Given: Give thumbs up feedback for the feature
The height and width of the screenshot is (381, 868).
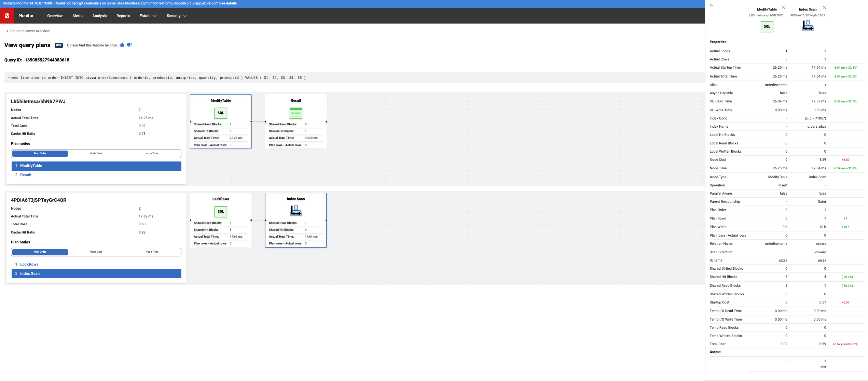Looking at the screenshot, I should (122, 45).
